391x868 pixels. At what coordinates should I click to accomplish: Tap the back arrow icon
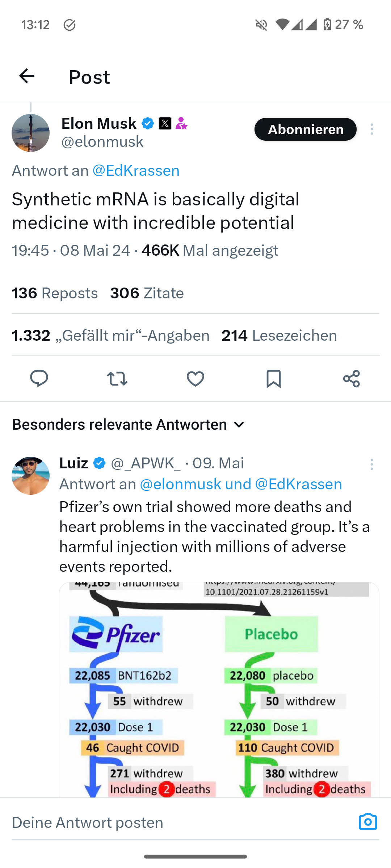point(27,76)
